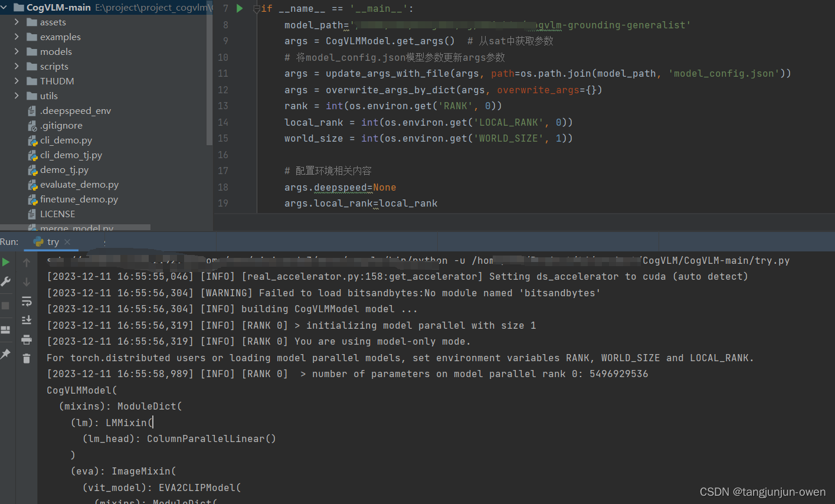Stop the running process

tap(6, 306)
